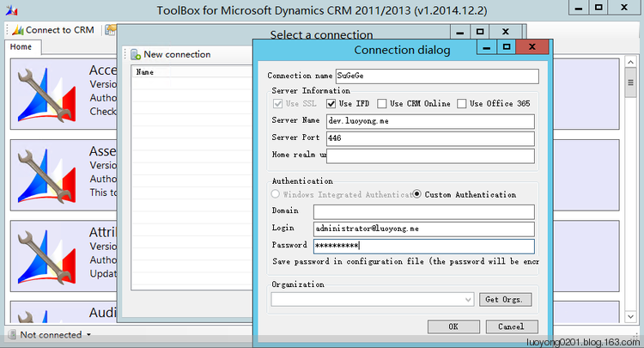The height and width of the screenshot is (348, 644).
Task: Maximize the Connection dialog window
Action: pos(507,47)
